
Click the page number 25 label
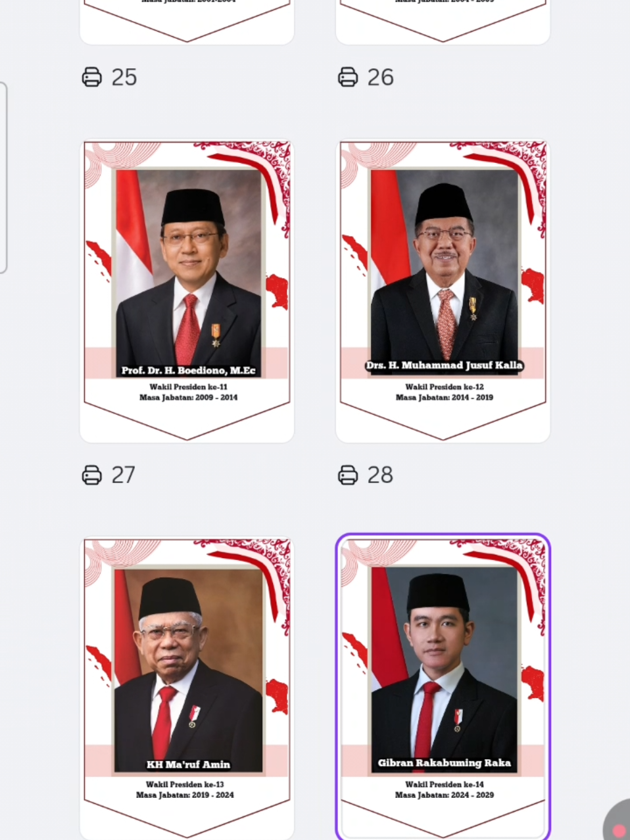(x=124, y=78)
